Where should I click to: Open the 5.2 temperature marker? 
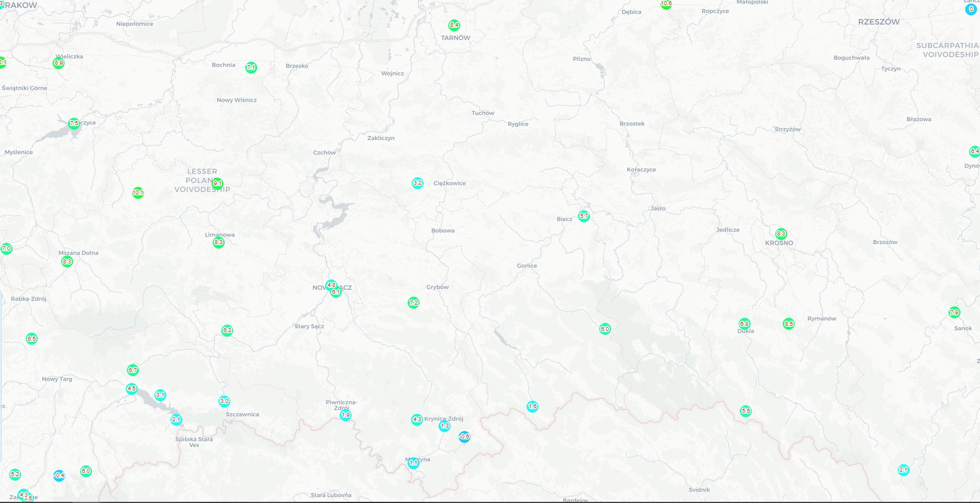click(x=15, y=474)
